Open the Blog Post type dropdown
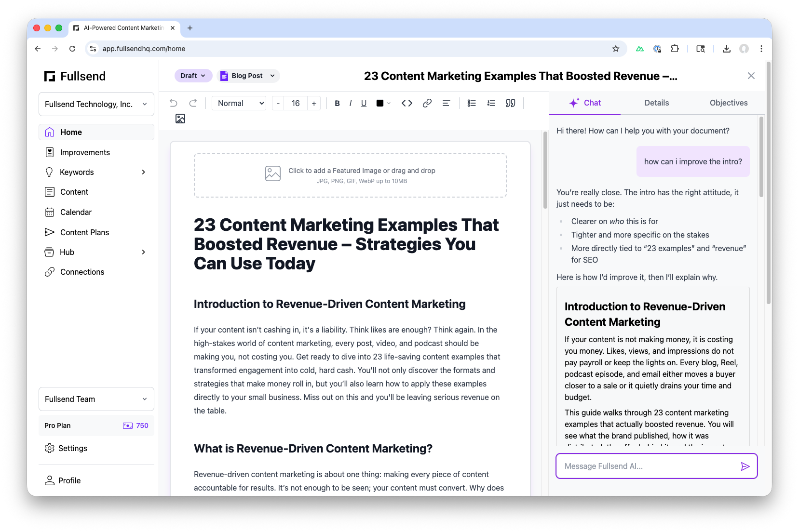 248,75
